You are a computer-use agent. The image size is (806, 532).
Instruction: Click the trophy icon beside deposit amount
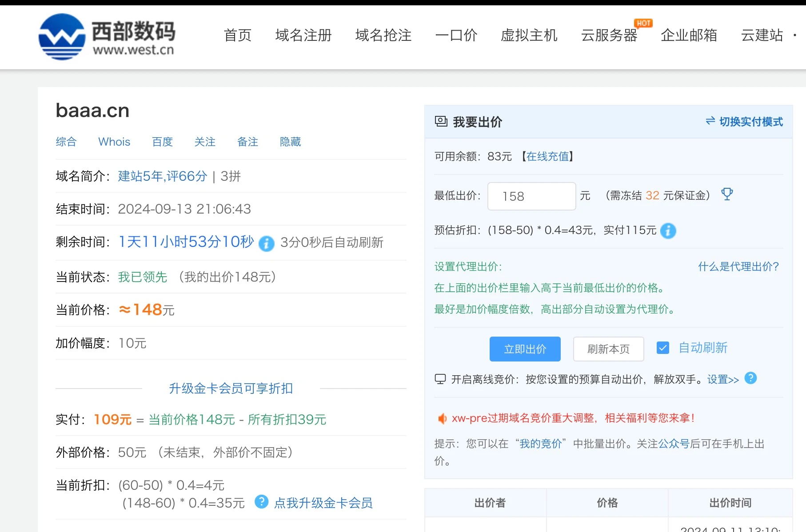(x=727, y=195)
